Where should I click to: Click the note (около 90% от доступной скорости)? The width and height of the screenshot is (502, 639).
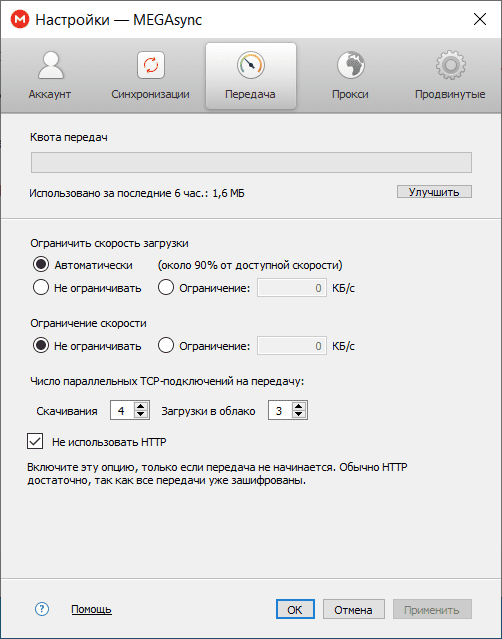(x=250, y=265)
